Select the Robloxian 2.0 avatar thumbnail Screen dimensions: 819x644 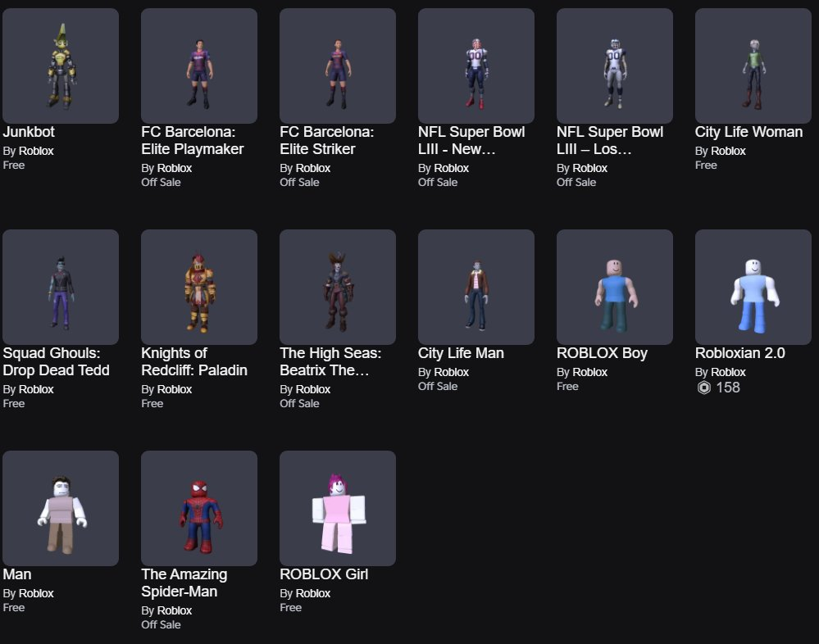[x=753, y=287]
